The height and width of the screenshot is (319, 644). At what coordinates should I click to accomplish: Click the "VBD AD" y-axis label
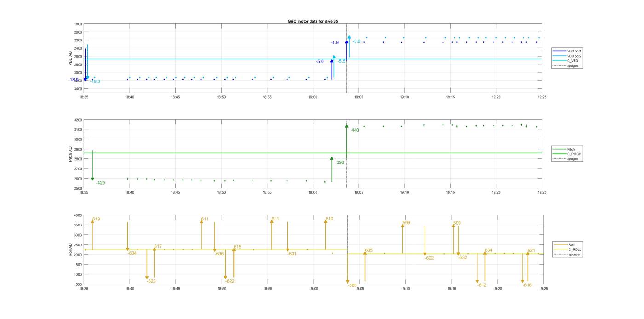(70, 58)
